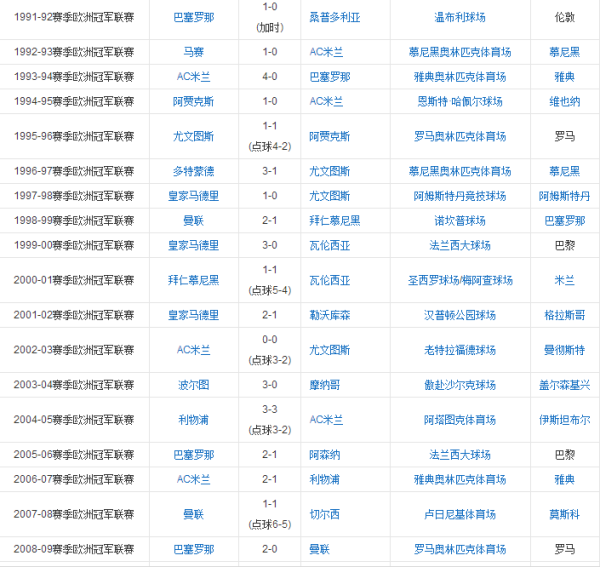Open 皇家马德里 link in 1999-00 row

tap(194, 245)
